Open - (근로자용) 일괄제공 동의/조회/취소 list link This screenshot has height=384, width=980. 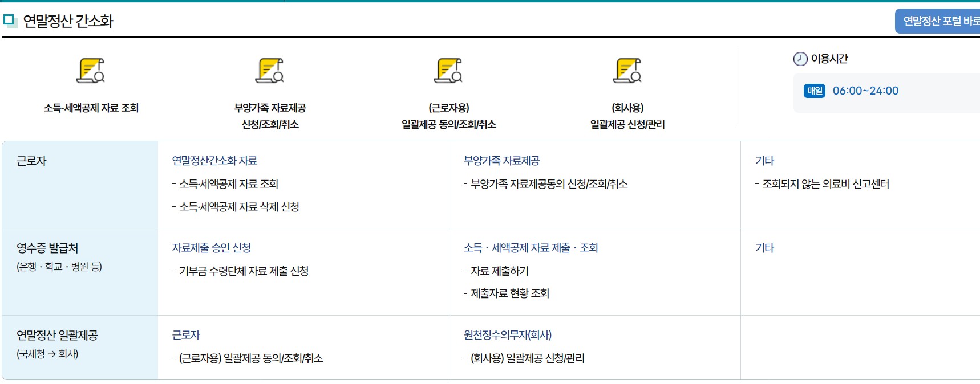[x=248, y=358]
